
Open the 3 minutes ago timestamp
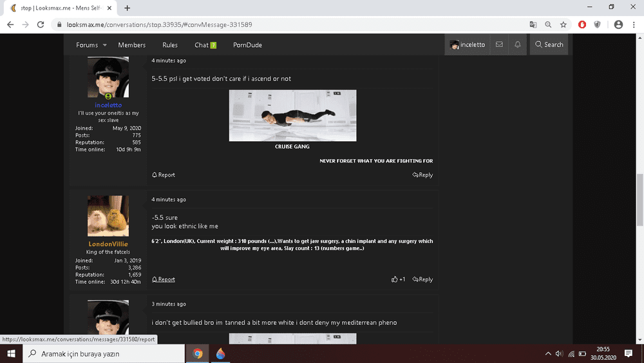point(169,304)
